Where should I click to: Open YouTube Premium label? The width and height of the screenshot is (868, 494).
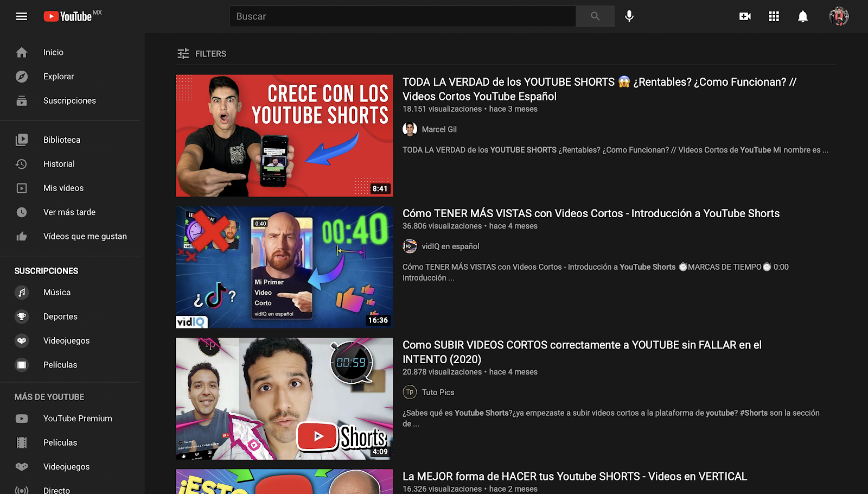point(78,419)
